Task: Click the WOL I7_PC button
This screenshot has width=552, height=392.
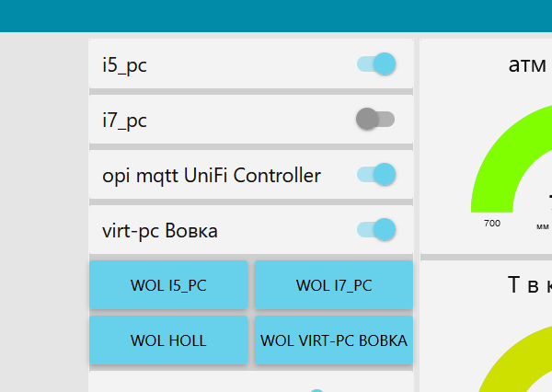Action: point(334,285)
